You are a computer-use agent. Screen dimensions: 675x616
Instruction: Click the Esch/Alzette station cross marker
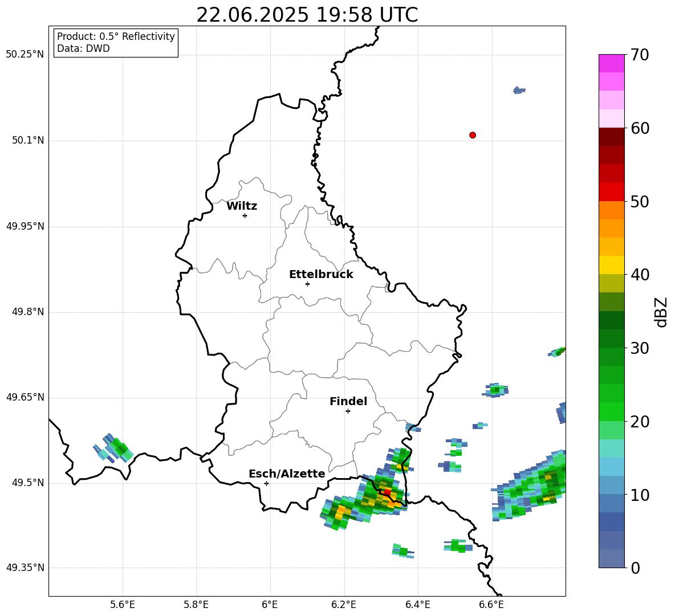pos(266,483)
